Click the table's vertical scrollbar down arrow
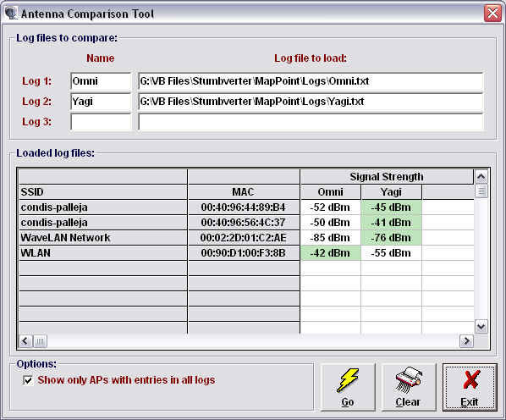 481,327
